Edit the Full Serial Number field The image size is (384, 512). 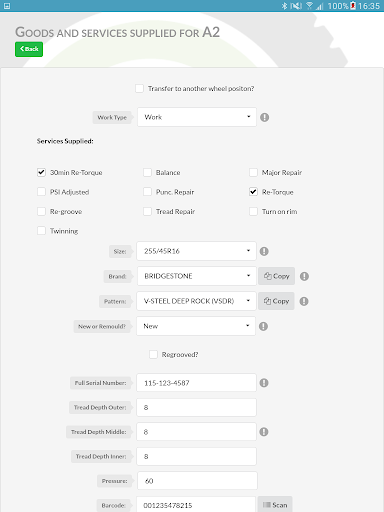(x=196, y=383)
